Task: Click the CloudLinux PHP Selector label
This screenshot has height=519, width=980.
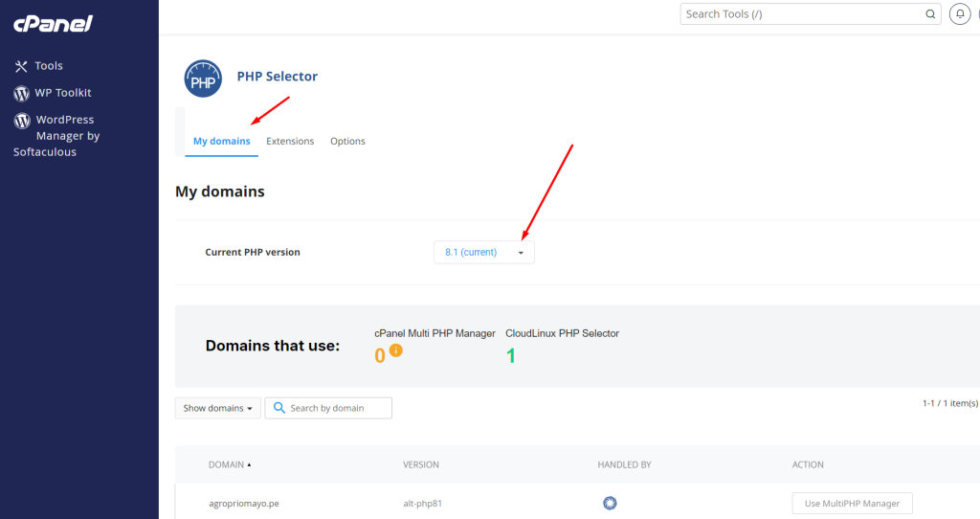Action: click(x=562, y=333)
